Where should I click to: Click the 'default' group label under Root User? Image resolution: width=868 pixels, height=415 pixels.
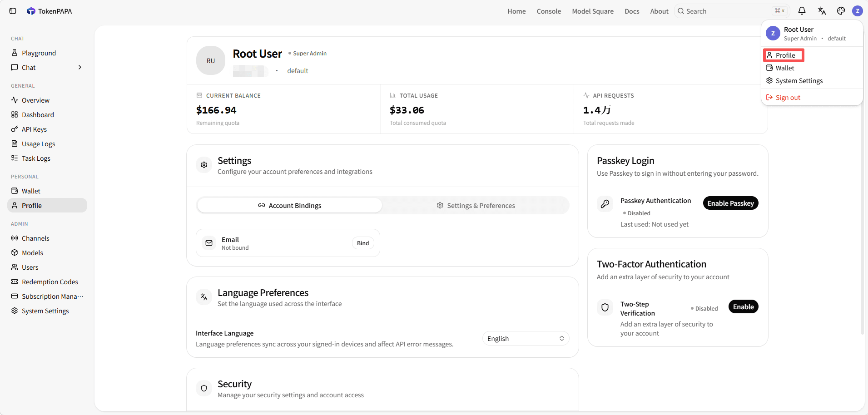point(298,71)
